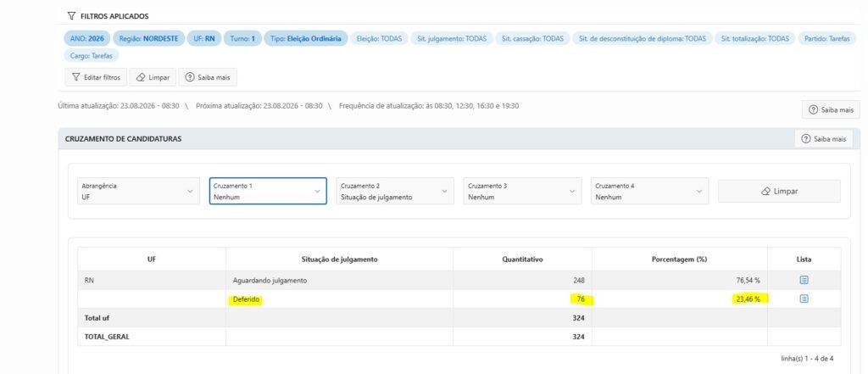
Task: Open the Cruzamento 2 dropdown
Action: pos(395,191)
